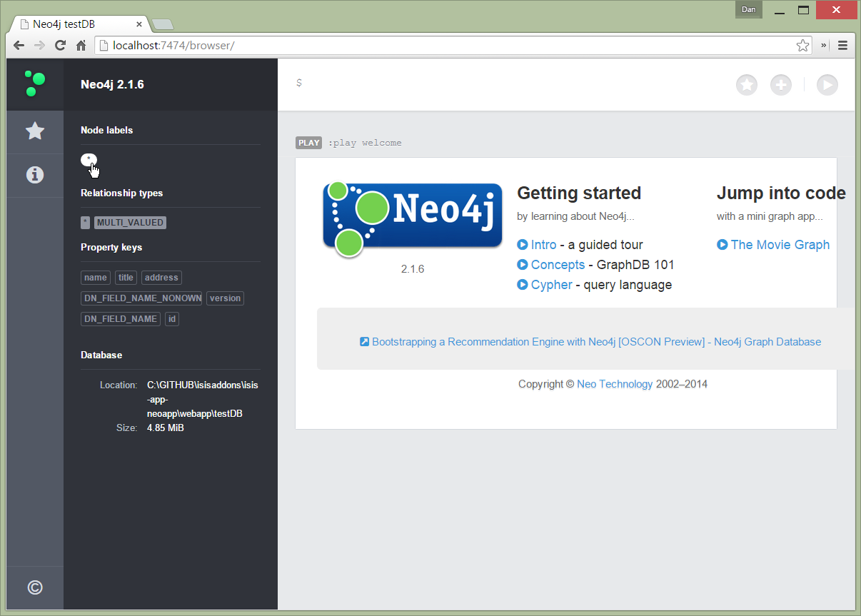The width and height of the screenshot is (861, 616).
Task: Close the Neo4j testDB tab
Action: pyautogui.click(x=139, y=24)
